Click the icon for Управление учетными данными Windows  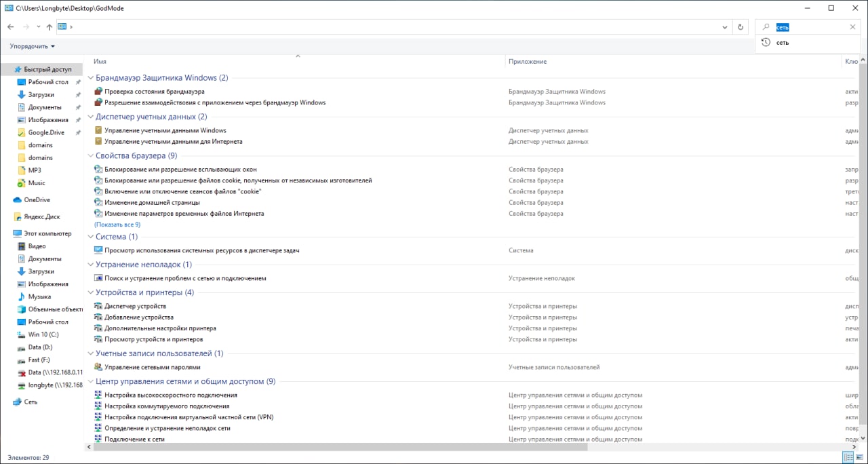pyautogui.click(x=98, y=130)
